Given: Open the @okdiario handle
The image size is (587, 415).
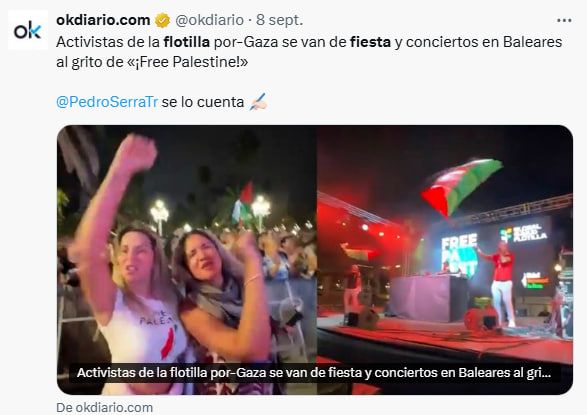Looking at the screenshot, I should pyautogui.click(x=209, y=20).
